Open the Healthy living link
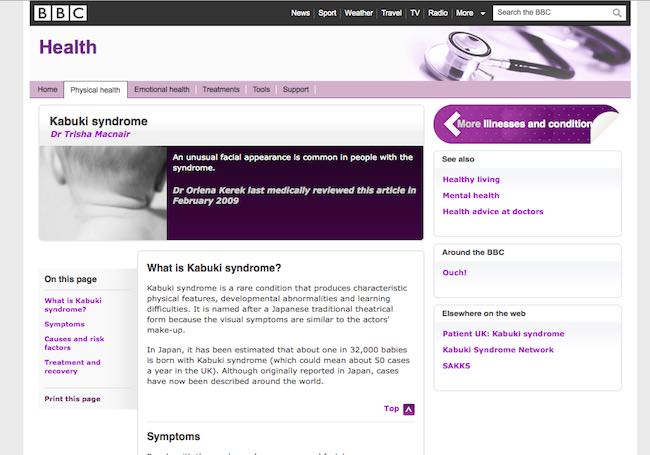 pos(471,180)
